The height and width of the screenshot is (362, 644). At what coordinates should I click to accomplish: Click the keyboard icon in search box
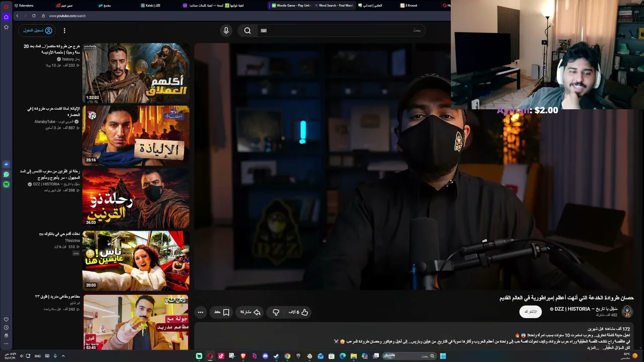(x=264, y=31)
